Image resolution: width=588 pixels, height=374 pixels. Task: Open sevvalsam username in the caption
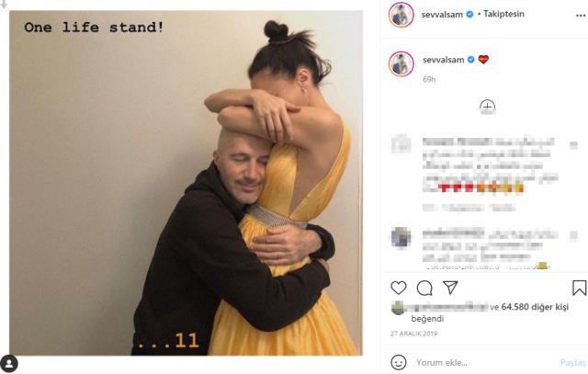click(443, 60)
